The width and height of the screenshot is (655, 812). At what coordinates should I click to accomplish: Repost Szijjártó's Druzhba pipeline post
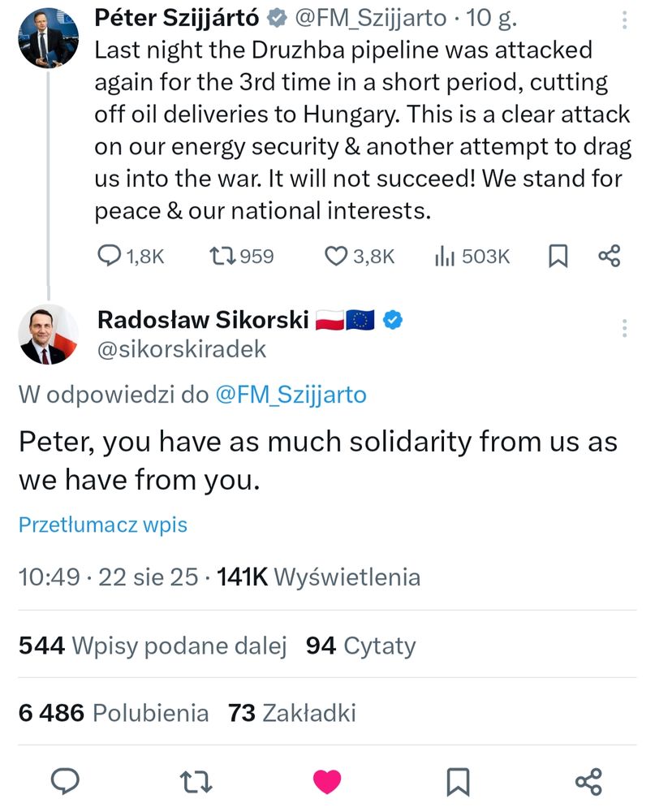pyautogui.click(x=222, y=257)
